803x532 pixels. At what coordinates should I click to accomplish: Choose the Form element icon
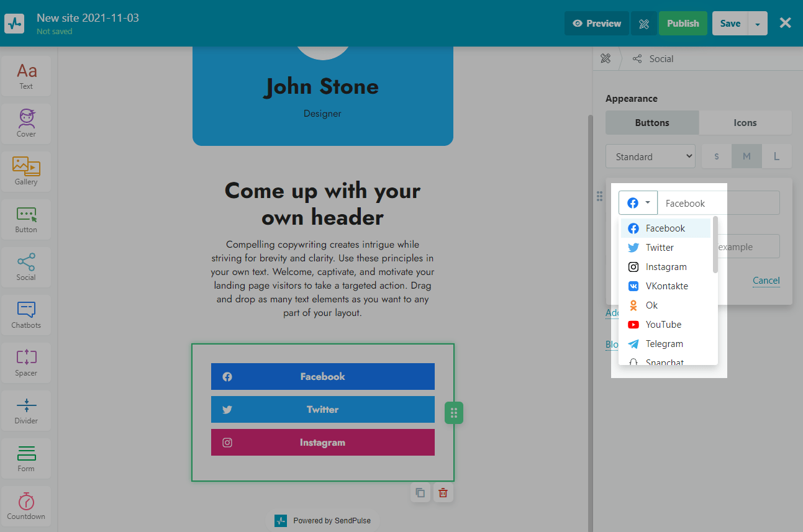[26, 458]
